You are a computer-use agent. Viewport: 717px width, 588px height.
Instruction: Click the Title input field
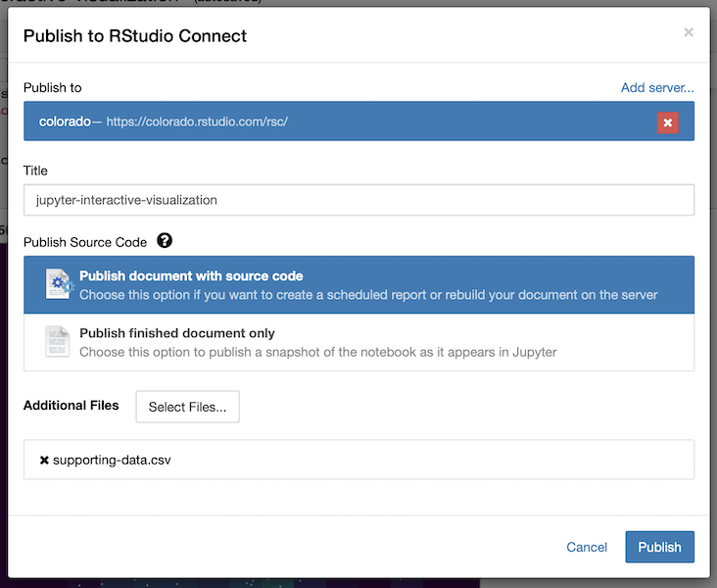[x=358, y=200]
